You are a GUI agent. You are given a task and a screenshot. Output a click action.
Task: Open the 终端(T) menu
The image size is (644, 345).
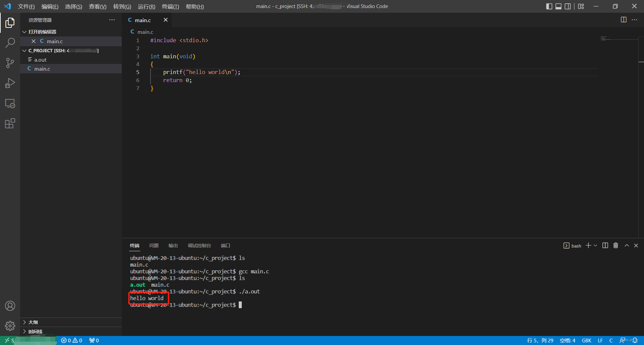(170, 6)
